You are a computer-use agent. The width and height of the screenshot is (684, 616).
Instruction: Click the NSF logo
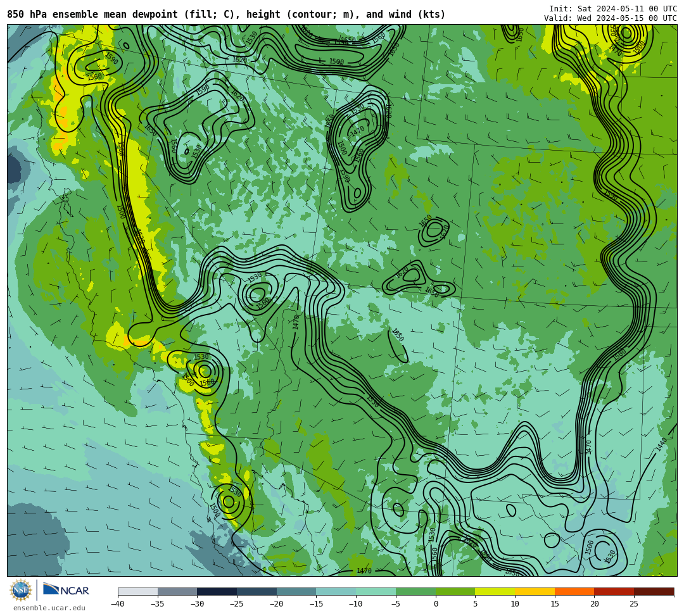21,590
